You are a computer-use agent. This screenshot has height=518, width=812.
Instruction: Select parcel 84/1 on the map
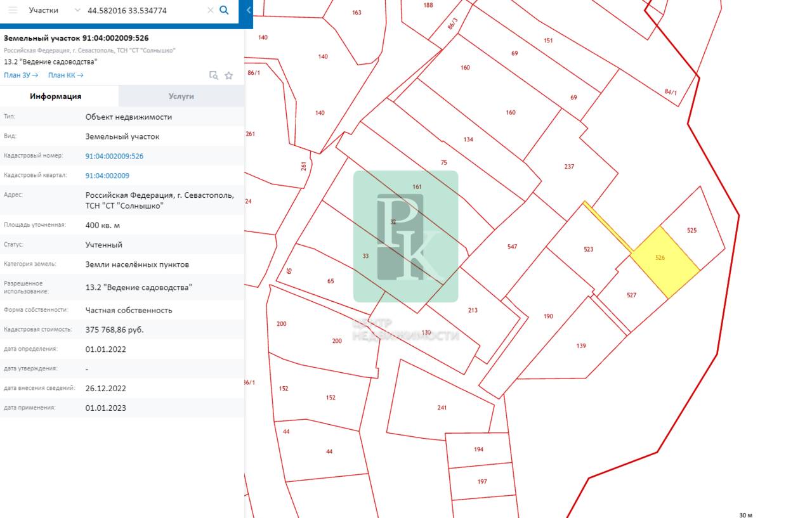pos(671,92)
